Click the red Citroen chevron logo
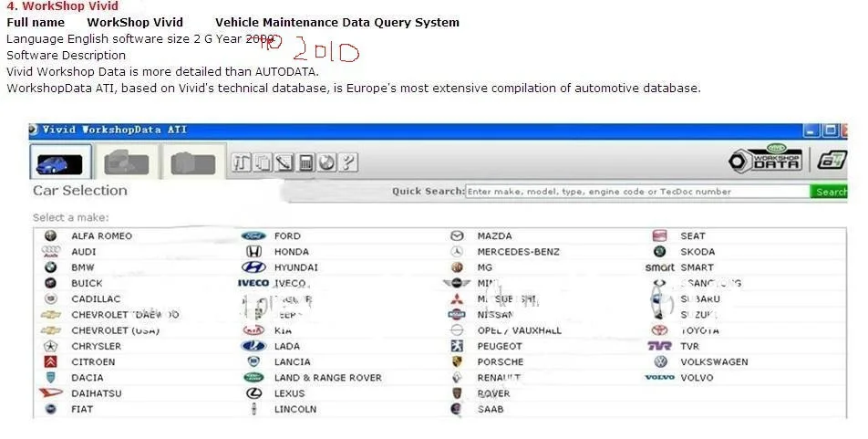 [51, 362]
